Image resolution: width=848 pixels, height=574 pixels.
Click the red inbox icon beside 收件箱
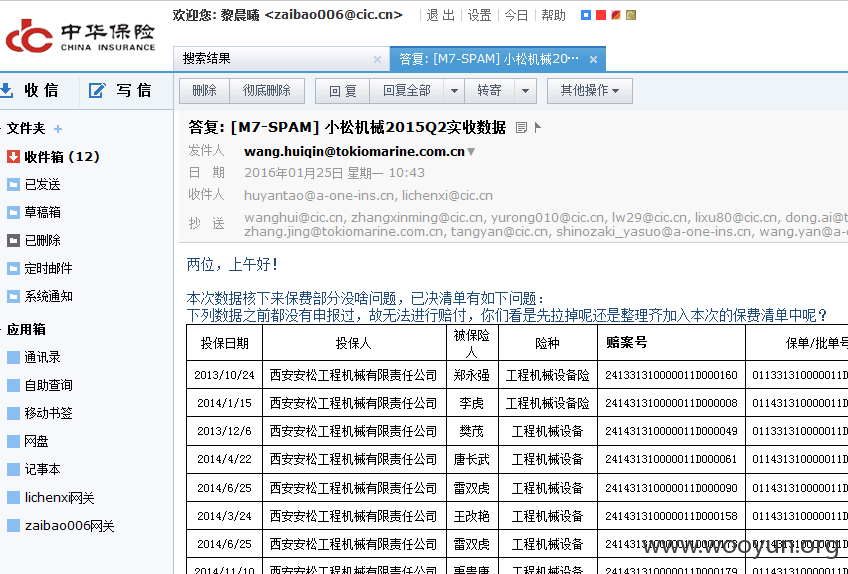[x=13, y=157]
